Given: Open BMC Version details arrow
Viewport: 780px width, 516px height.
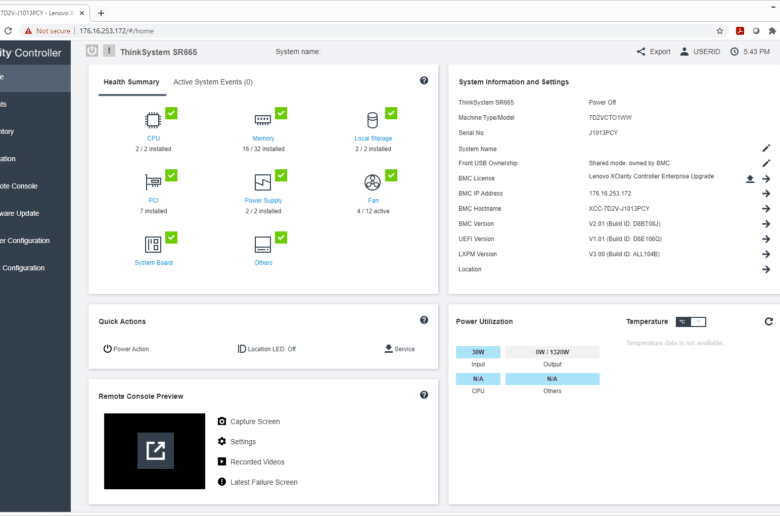Looking at the screenshot, I should pyautogui.click(x=766, y=224).
